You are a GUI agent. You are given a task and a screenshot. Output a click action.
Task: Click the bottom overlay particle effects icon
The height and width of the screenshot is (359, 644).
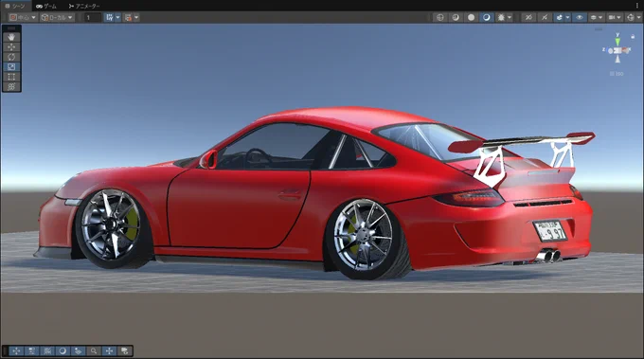[x=47, y=350]
